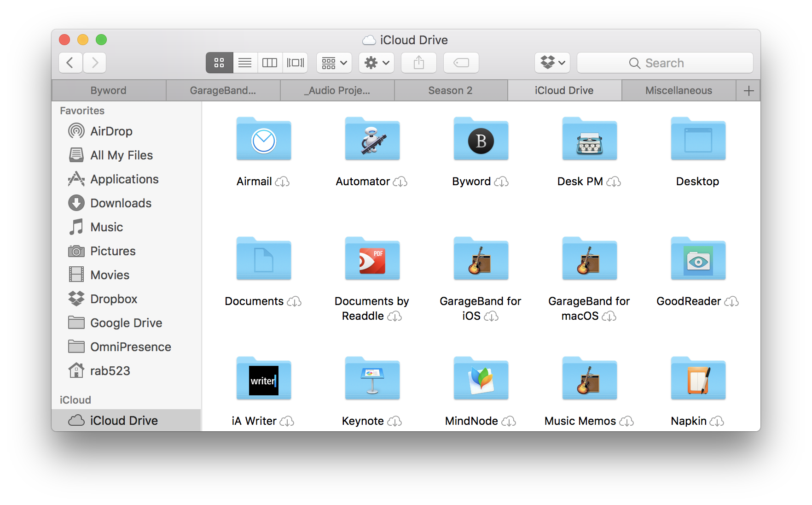Select Pictures in the sidebar
Viewport: 812px width, 505px height.
point(126,251)
